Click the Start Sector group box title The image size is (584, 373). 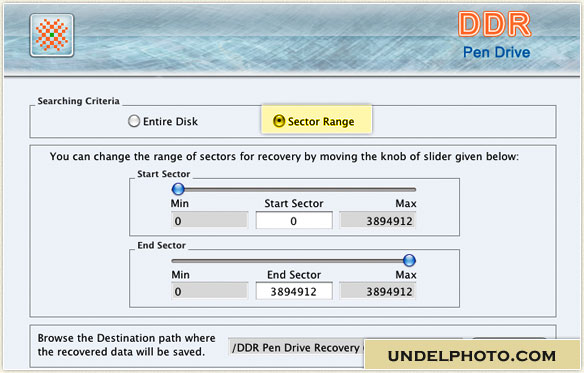coord(164,174)
